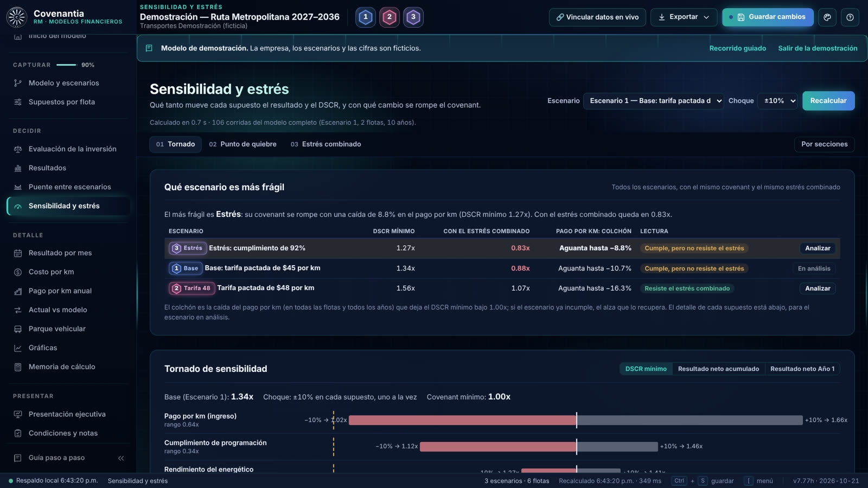Viewport: 868px width, 488px height.
Task: Toggle the Por secciones view
Action: click(824, 144)
